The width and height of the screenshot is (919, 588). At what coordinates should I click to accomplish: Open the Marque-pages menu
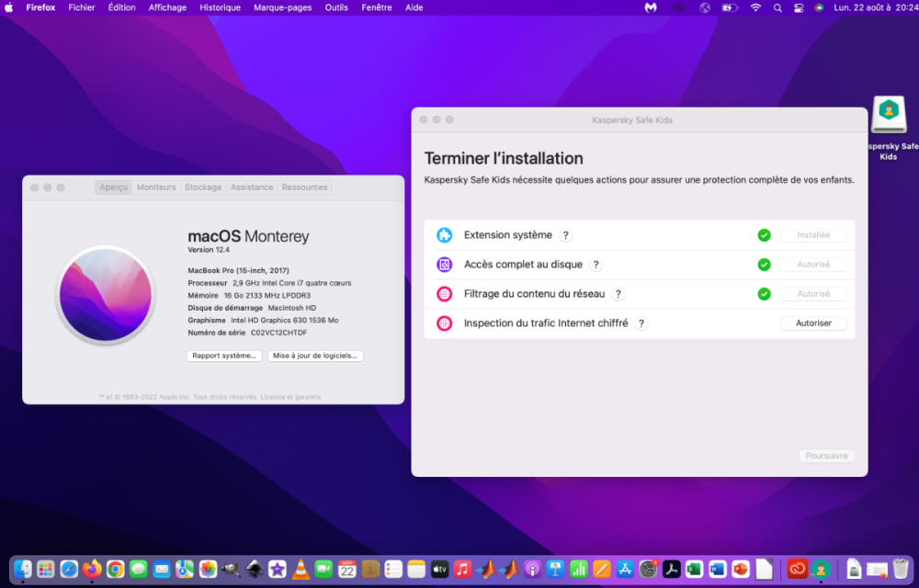(x=282, y=7)
